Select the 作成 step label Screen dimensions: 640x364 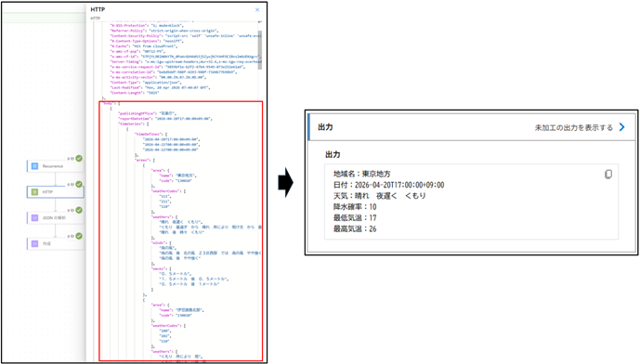(x=46, y=243)
